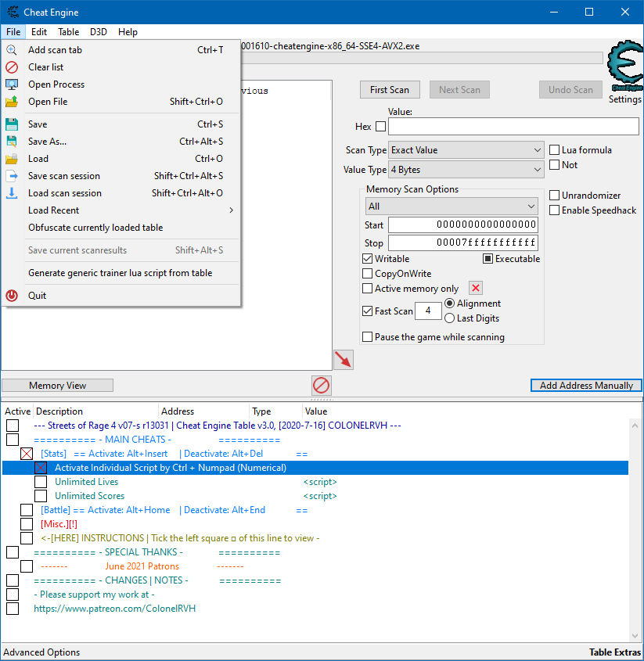Click the Save As floppy icon

point(12,142)
